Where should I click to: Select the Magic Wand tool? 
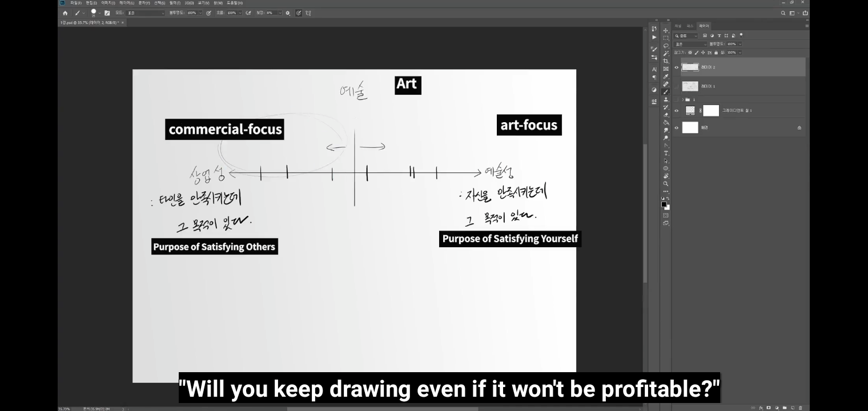(666, 53)
